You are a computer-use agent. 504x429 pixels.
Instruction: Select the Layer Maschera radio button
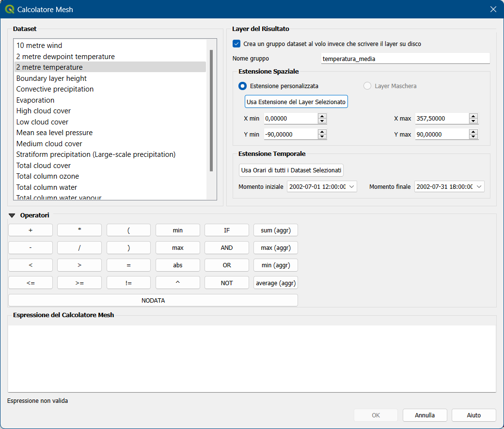pos(367,86)
